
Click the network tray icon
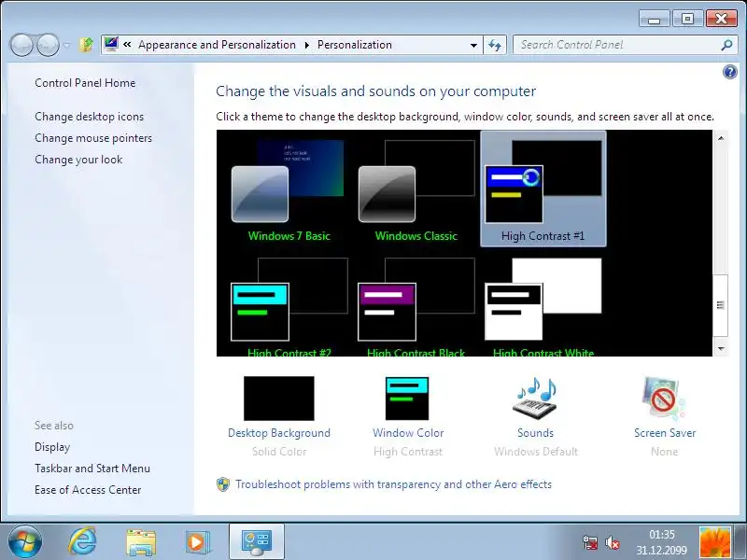[x=590, y=542]
